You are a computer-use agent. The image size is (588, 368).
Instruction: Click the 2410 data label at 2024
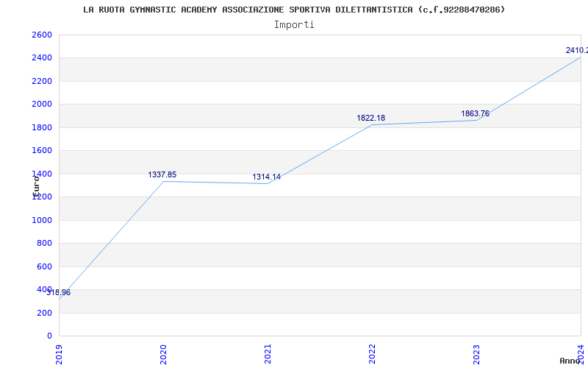pos(577,50)
